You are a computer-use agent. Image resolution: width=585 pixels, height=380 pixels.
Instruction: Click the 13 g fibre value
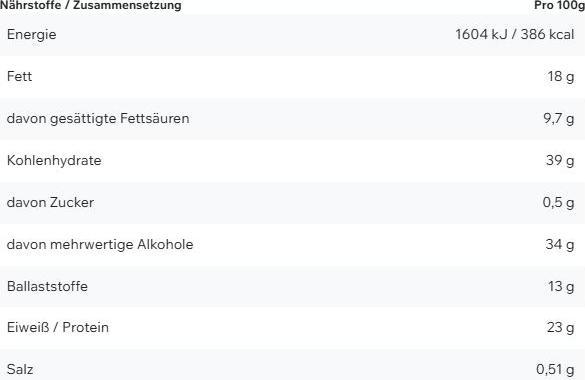561,287
